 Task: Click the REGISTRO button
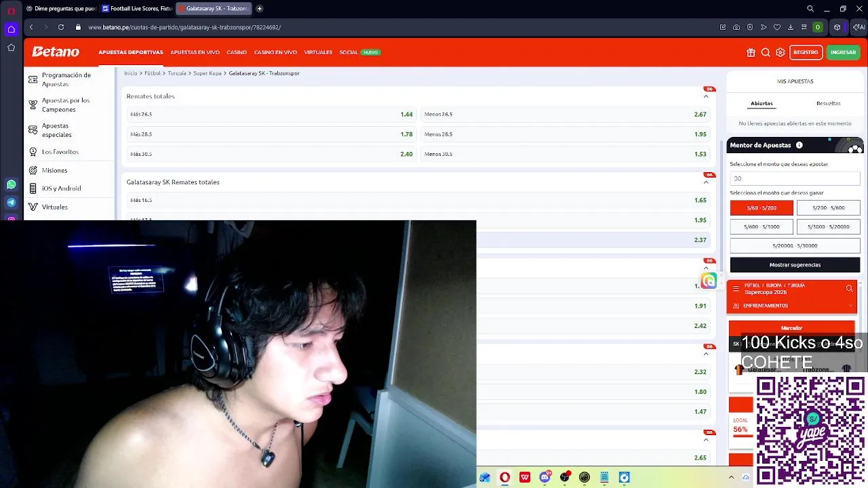806,52
